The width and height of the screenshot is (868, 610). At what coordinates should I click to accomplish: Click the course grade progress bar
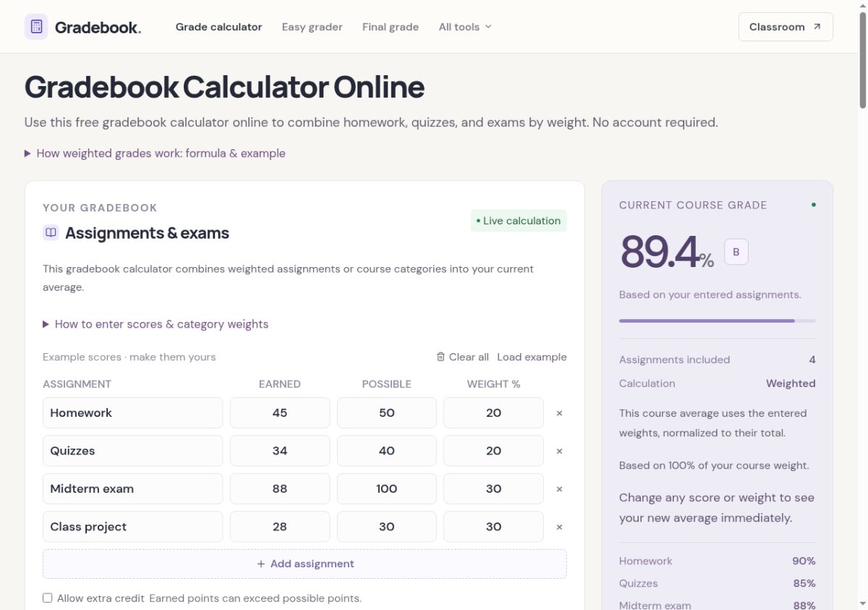point(717,321)
